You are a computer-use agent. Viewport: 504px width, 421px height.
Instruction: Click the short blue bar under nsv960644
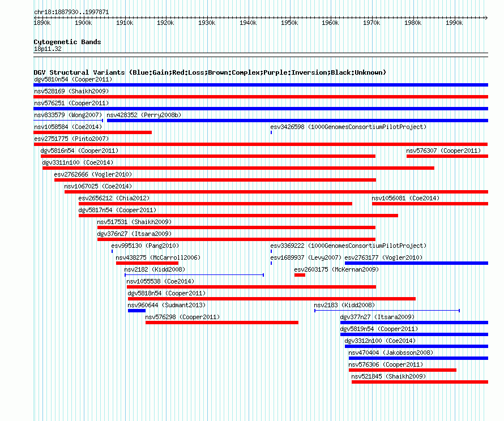[136, 311]
